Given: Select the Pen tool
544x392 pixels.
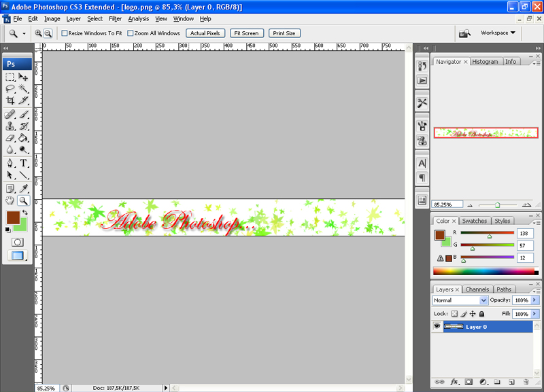Looking at the screenshot, I should tap(10, 163).
